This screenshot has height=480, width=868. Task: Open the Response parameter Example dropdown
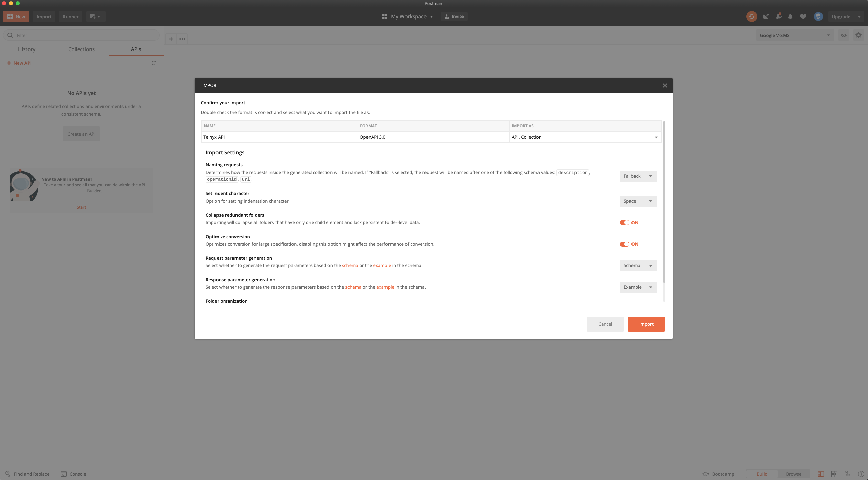[x=638, y=287]
